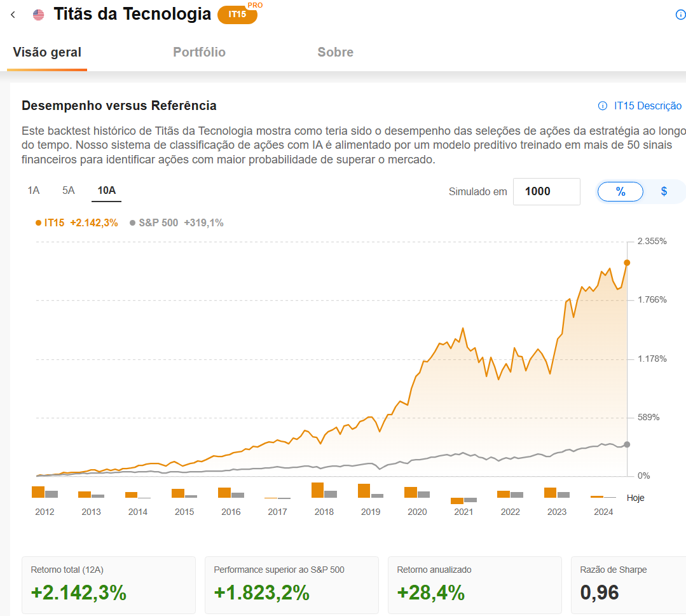Click the info icon beside IT15 Descrição
686x616 pixels.
pyautogui.click(x=603, y=106)
